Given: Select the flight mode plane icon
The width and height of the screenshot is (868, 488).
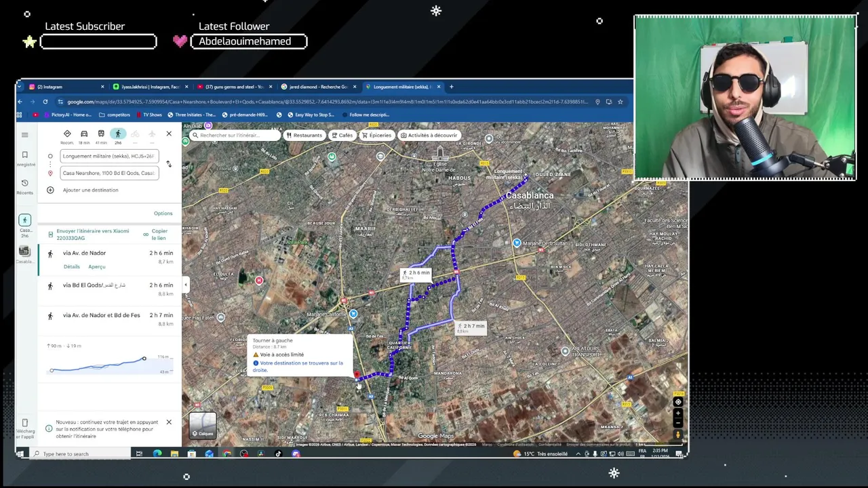Looking at the screenshot, I should pos(152,134).
